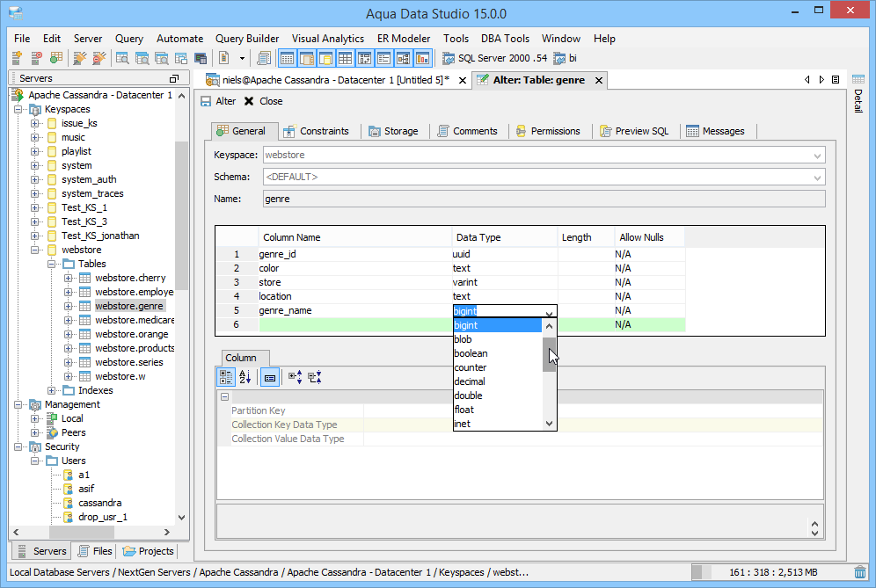This screenshot has width=876, height=588.
Task: Click the Alter button
Action: coord(218,101)
